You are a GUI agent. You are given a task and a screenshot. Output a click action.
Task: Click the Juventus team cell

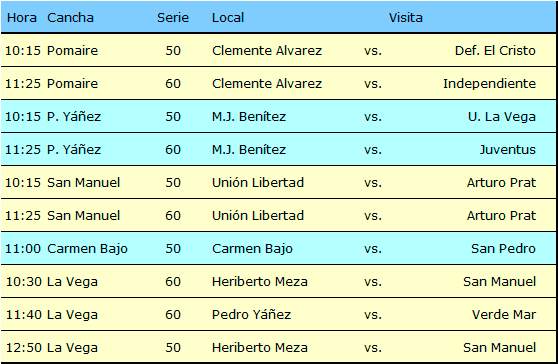pyautogui.click(x=508, y=149)
